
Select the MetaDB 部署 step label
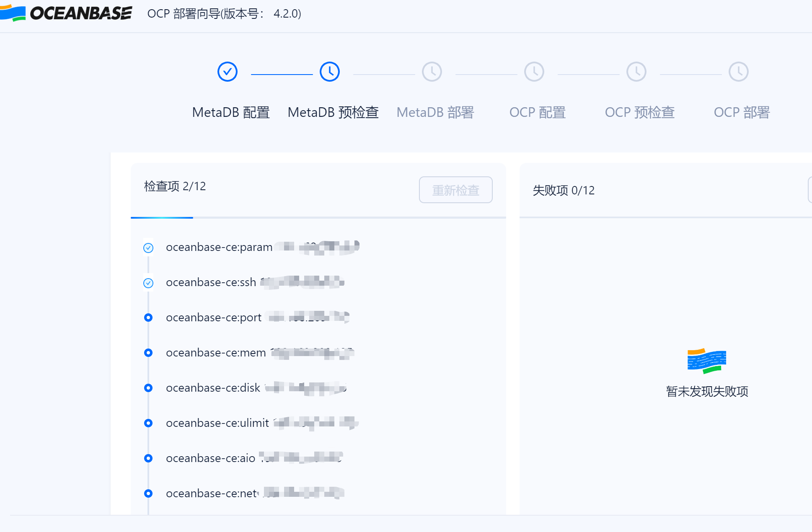pyautogui.click(x=435, y=112)
